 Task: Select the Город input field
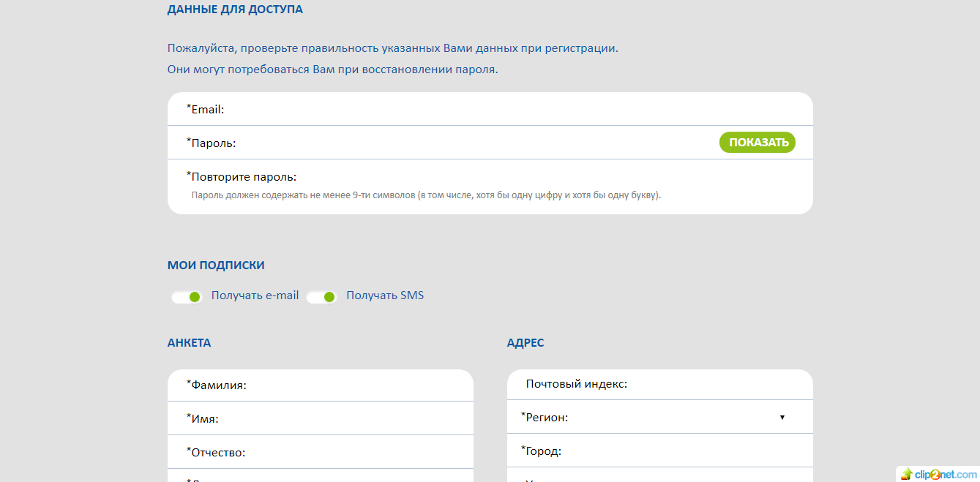coord(673,451)
